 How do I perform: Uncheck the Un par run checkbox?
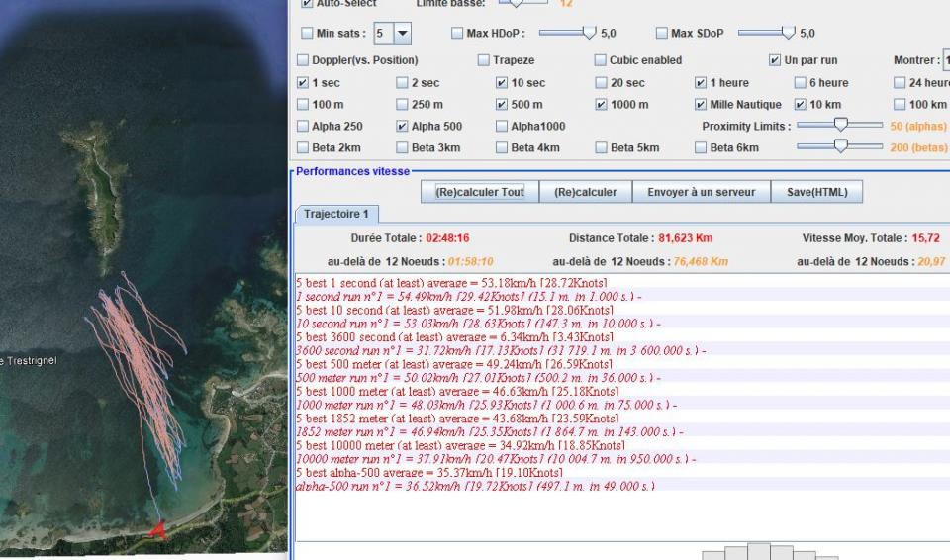coord(775,60)
